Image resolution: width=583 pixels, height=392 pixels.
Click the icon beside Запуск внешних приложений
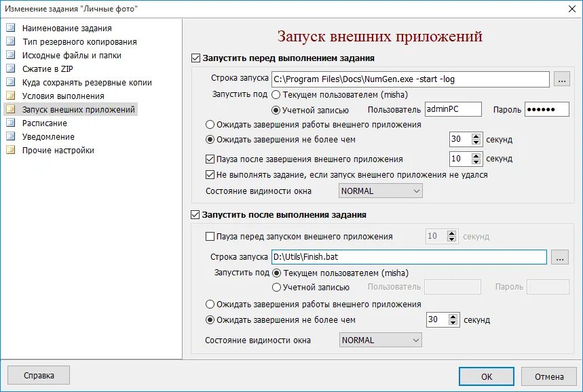[x=11, y=109]
